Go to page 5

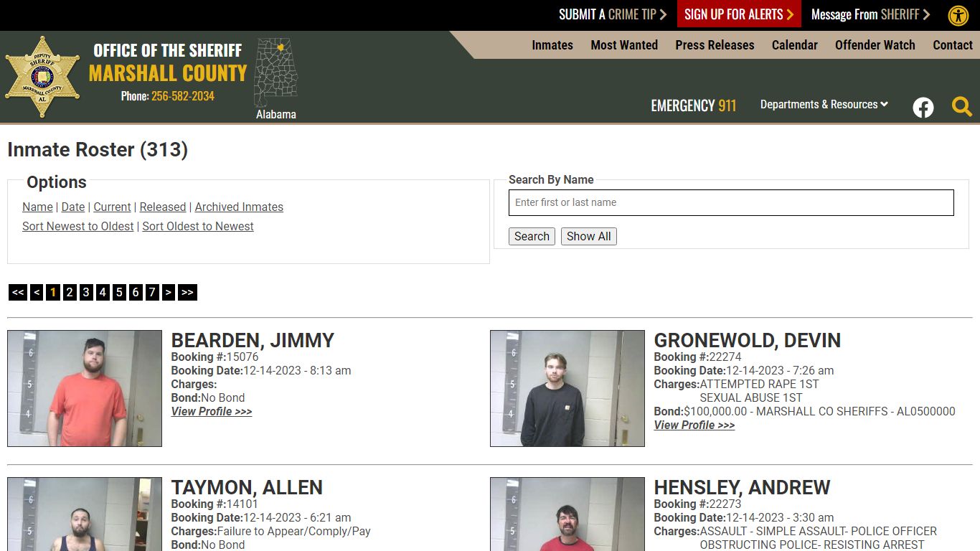[x=119, y=292]
